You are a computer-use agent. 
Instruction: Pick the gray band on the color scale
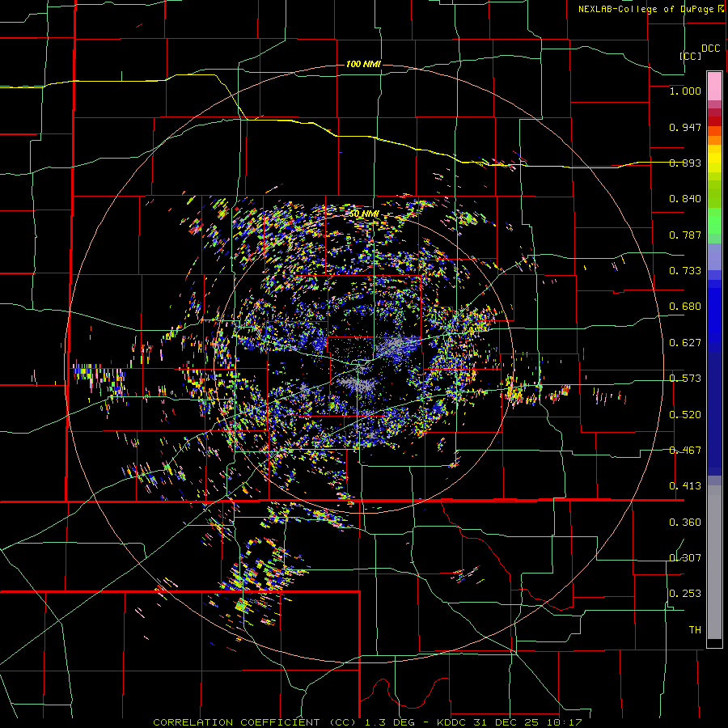point(714,562)
